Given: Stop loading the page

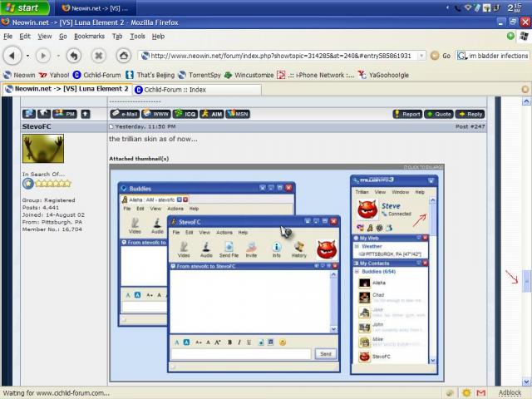Looking at the screenshot, I should coord(98,56).
